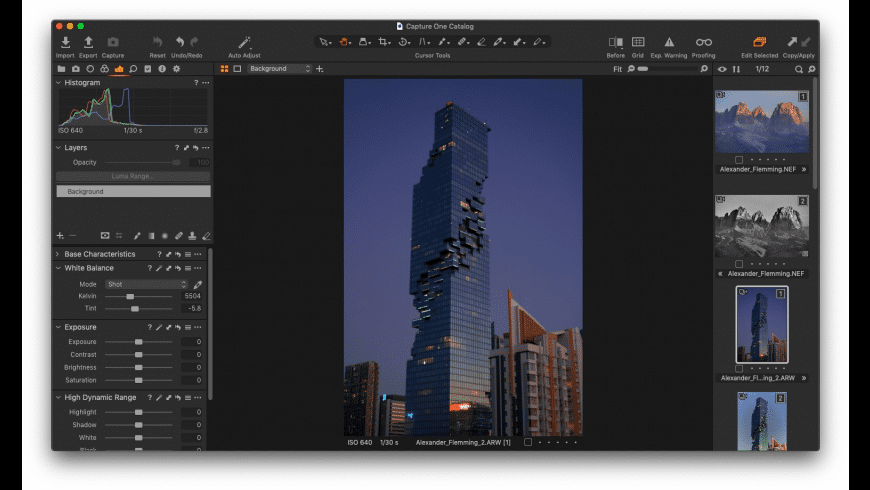Collapse the Histogram panel
Image resolution: width=870 pixels, height=490 pixels.
58,83
